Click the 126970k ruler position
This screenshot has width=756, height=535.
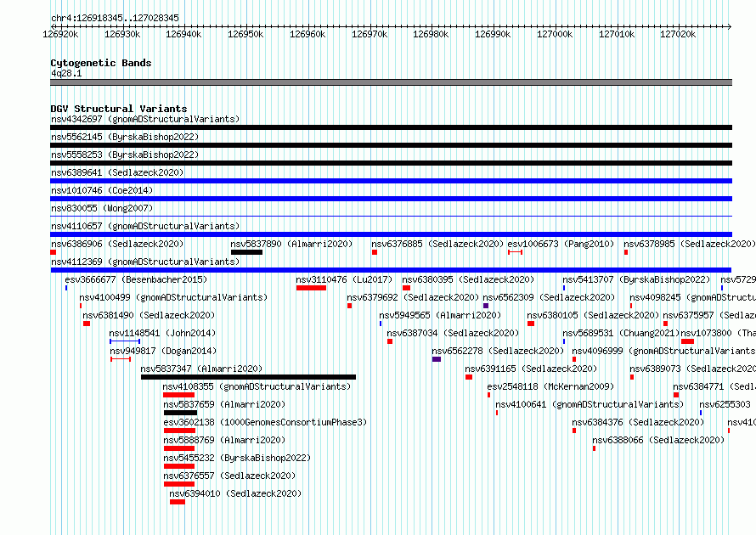point(370,34)
